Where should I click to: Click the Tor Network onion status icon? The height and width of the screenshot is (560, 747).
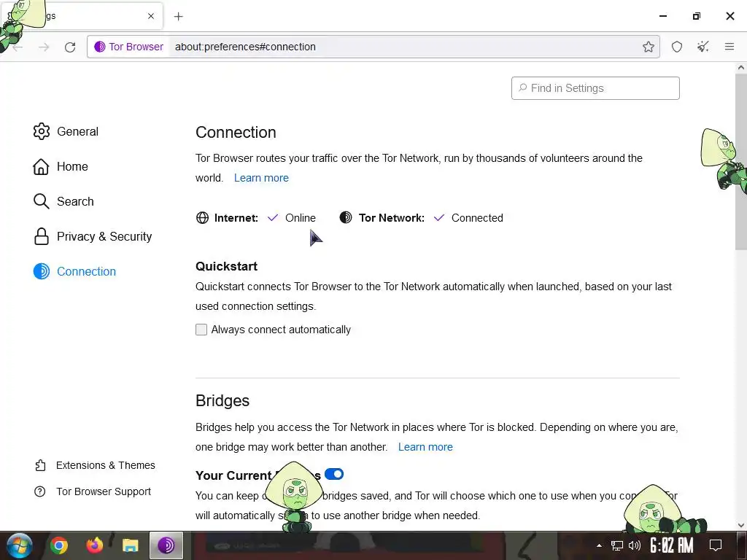[x=346, y=217]
